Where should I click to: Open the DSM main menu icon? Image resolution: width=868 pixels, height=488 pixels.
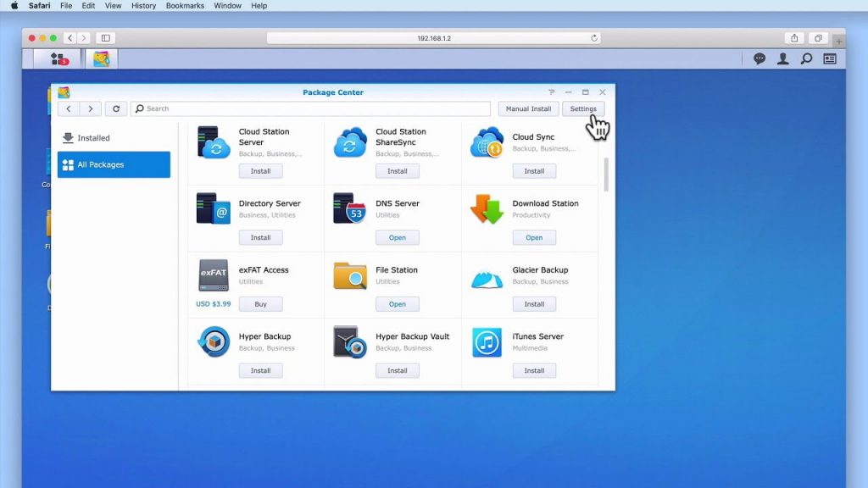(x=58, y=58)
